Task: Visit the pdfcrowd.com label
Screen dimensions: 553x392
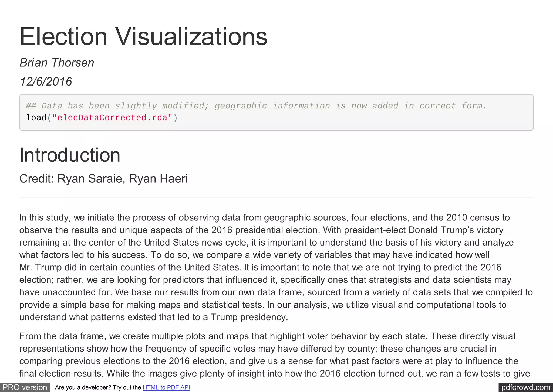Action: [x=525, y=387]
